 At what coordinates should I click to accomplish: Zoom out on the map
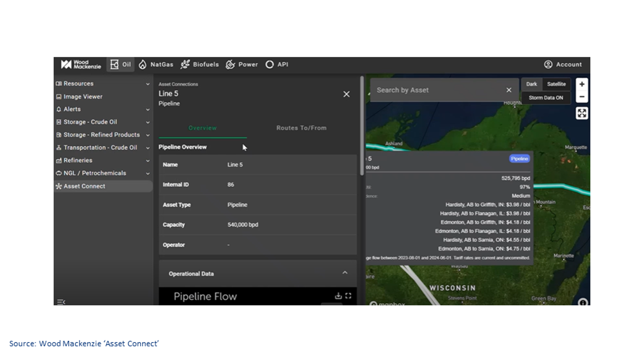tap(582, 97)
